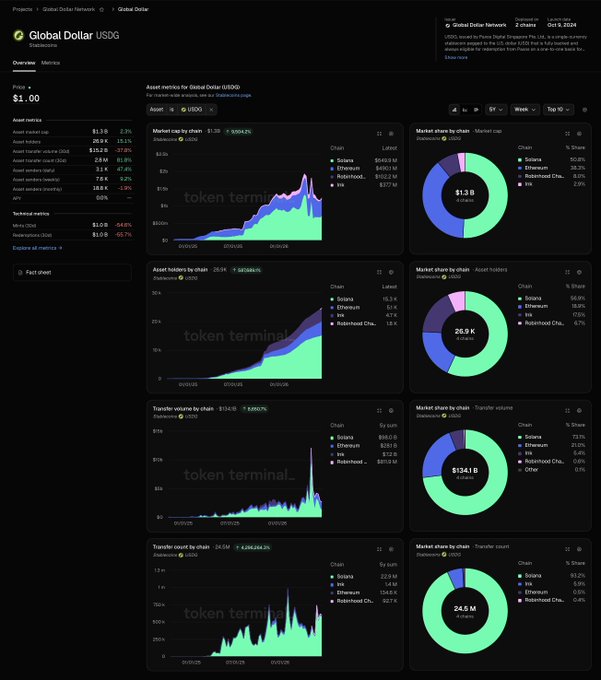This screenshot has height=680, width=601.
Task: Click the Global Dollar USDG logo icon
Action: (x=19, y=35)
